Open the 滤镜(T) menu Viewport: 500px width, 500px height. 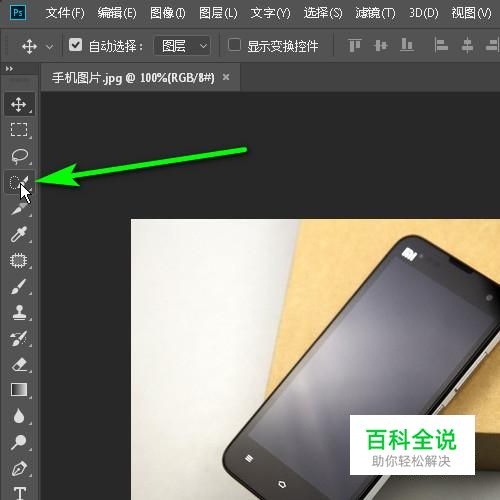(375, 13)
